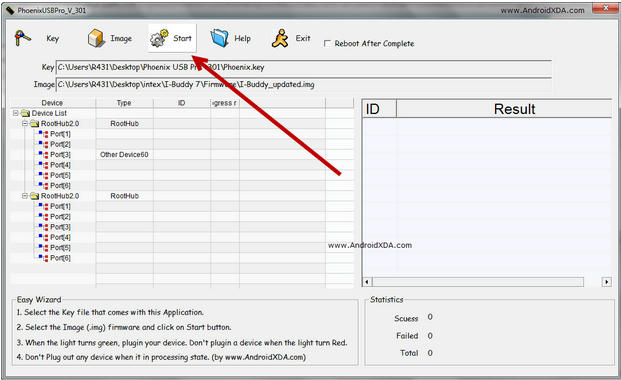
Task: Select the first RootHub2.0 folder icon
Action: pyautogui.click(x=34, y=124)
